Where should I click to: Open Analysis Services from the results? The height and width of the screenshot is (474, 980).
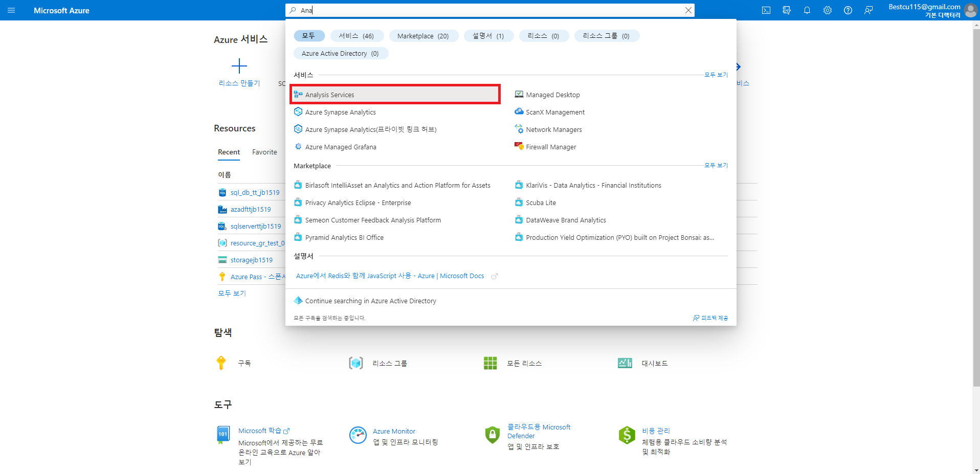[395, 95]
